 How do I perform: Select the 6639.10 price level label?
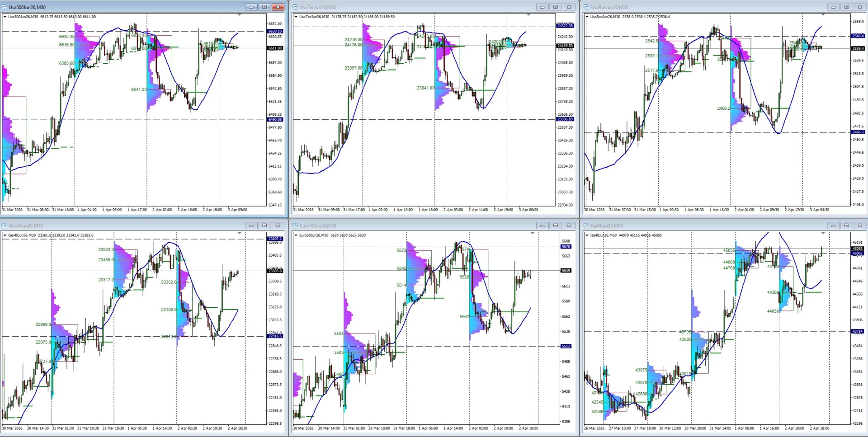click(x=275, y=31)
